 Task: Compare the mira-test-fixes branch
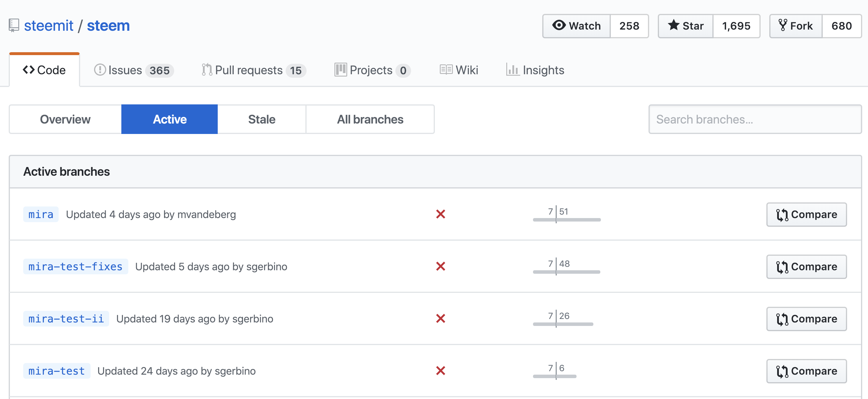(806, 267)
